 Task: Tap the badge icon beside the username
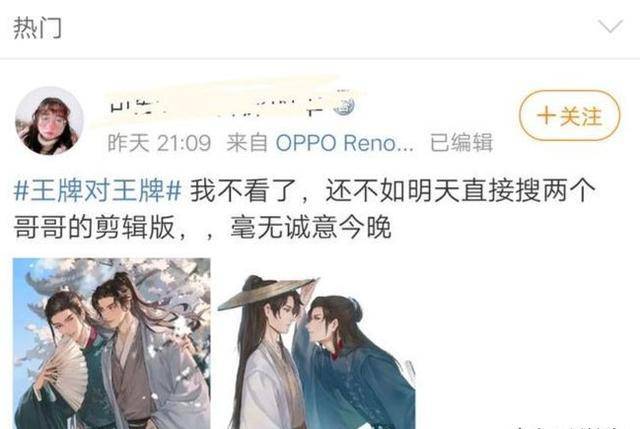tap(344, 105)
